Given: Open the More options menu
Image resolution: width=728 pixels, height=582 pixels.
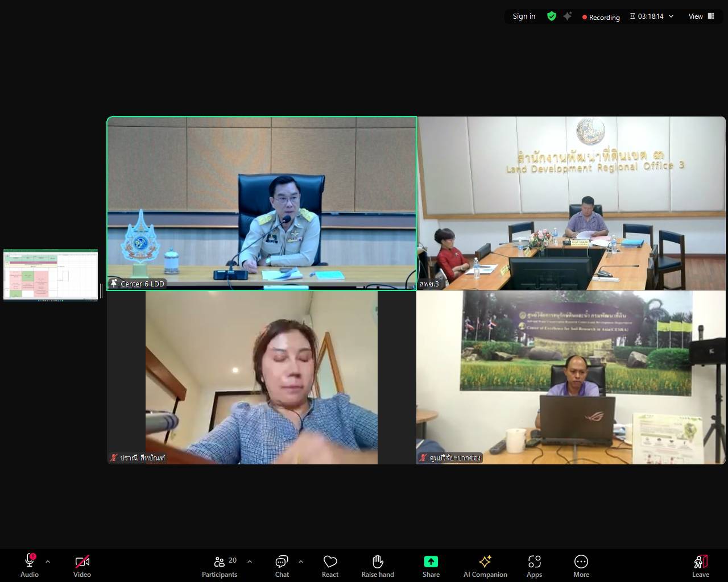Looking at the screenshot, I should [x=581, y=566].
